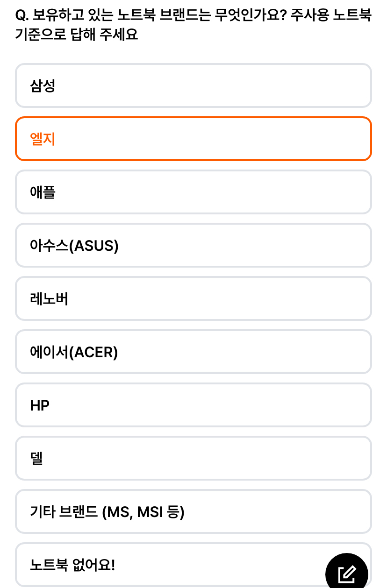
Task: Deselect the highlighted 엘지 option
Action: coord(193,139)
